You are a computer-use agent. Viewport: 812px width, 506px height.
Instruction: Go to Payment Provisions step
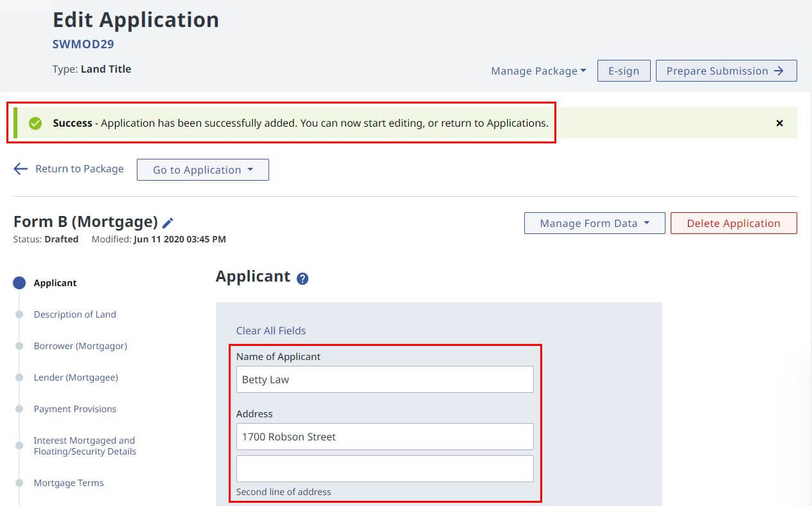(x=75, y=409)
